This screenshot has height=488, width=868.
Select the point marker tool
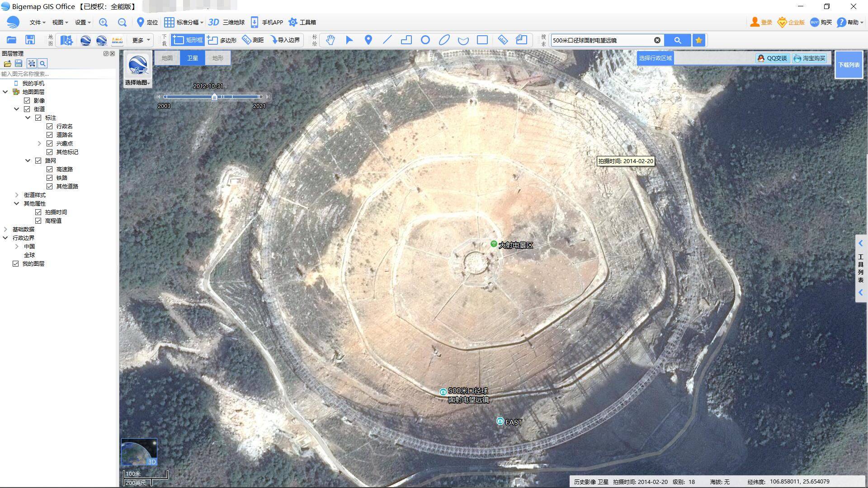368,40
